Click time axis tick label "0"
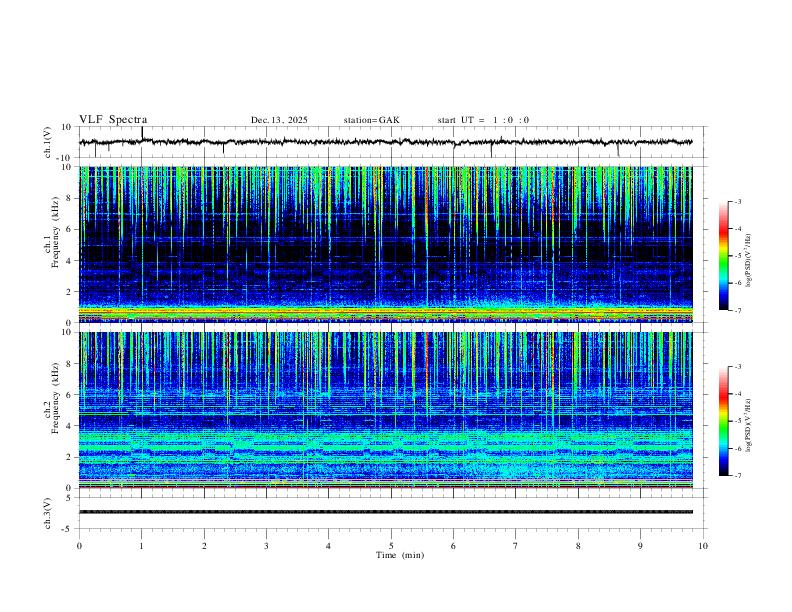 pos(79,546)
